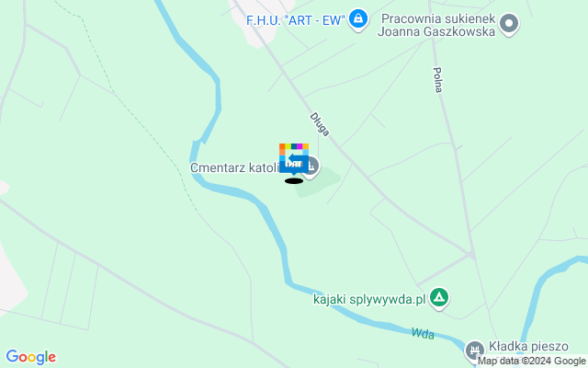Viewport: 588px width, 368px height.
Task: Click the Kładka pieszo text label
Action: tap(528, 346)
